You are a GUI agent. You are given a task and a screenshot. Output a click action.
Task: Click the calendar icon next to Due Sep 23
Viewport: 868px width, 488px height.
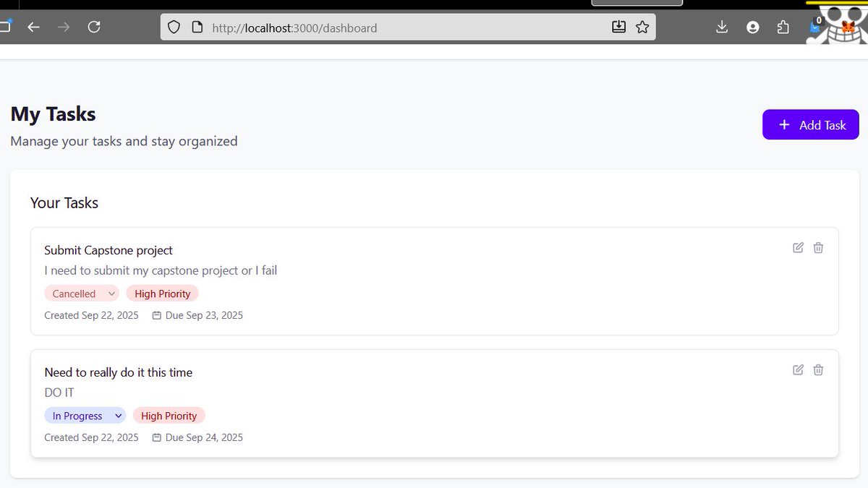click(x=156, y=315)
